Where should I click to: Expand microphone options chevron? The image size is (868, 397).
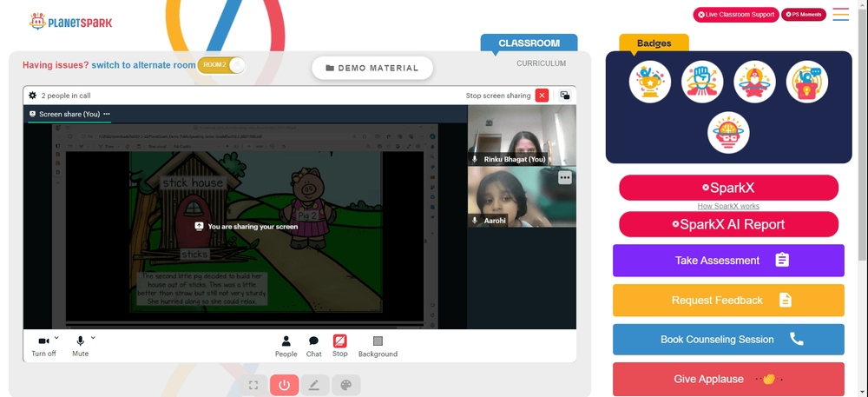[x=93, y=338]
